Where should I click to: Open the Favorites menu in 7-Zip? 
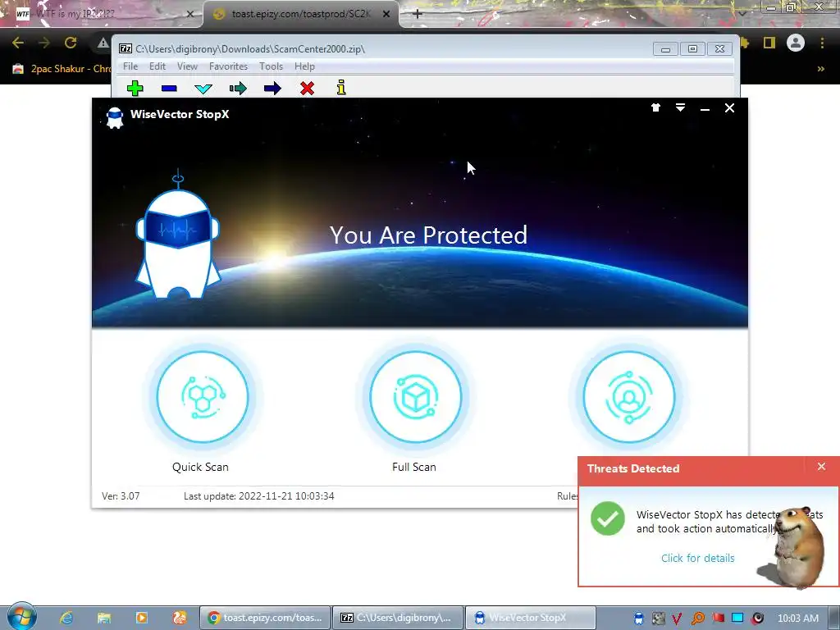click(x=228, y=66)
